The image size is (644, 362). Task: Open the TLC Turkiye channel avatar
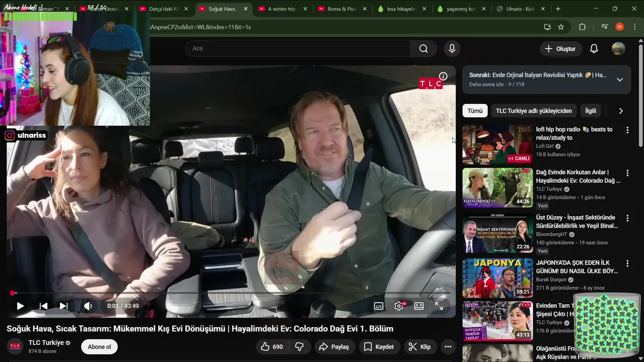[15, 346]
